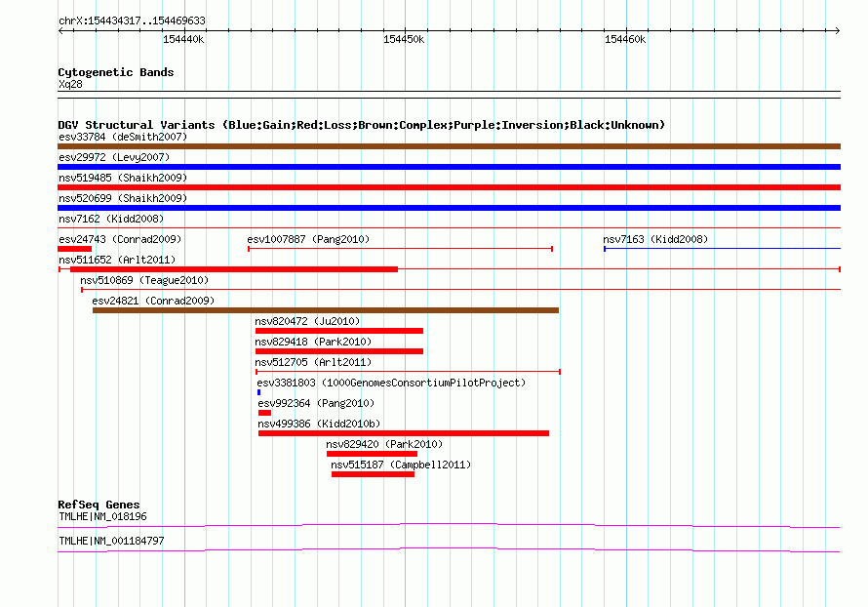Select the red nsv820472 (Ju2010) bar
Image resolution: width=868 pixels, height=607 pixels.
click(338, 331)
